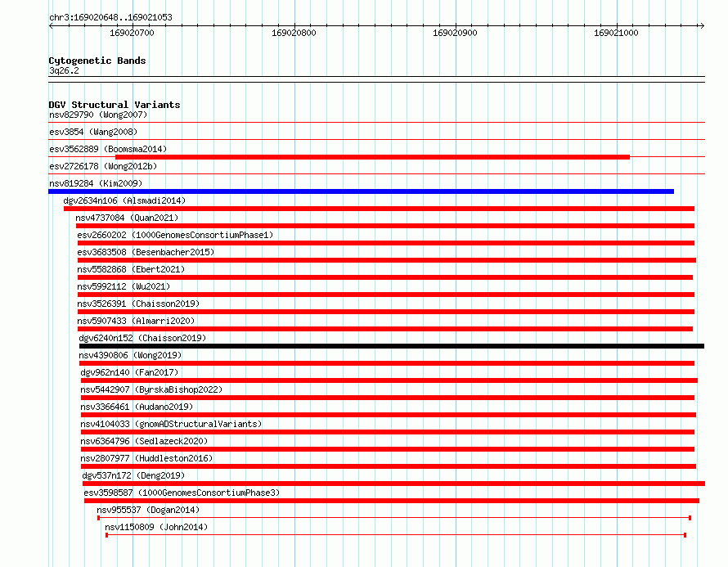
Task: Click ruler position 169021000
Action: pos(616,33)
